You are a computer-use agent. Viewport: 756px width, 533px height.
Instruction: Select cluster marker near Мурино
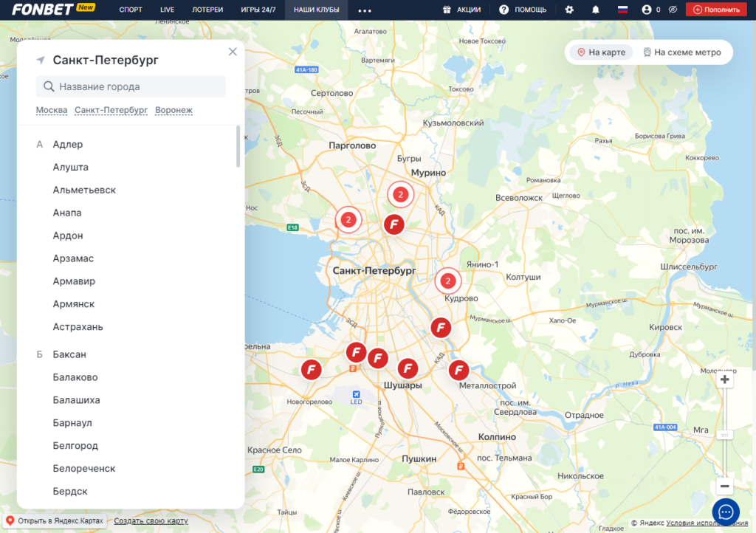click(x=400, y=195)
